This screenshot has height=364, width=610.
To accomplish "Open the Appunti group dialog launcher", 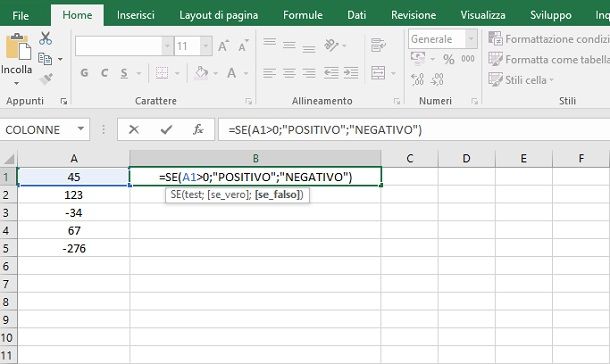I will pyautogui.click(x=64, y=102).
